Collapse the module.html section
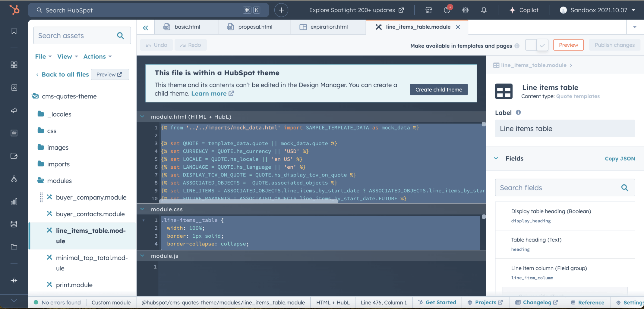The image size is (644, 309). 142,117
